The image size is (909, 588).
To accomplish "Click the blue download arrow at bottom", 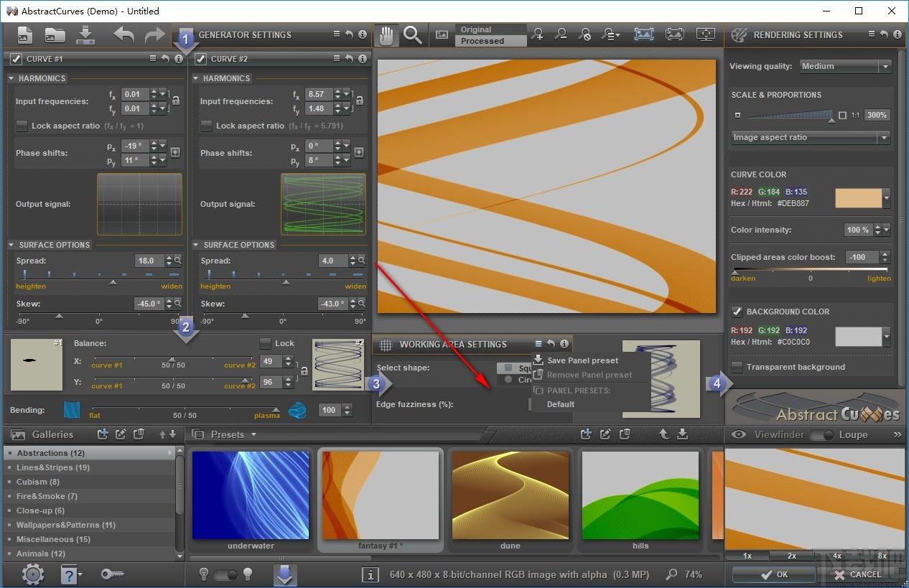I will tap(286, 574).
